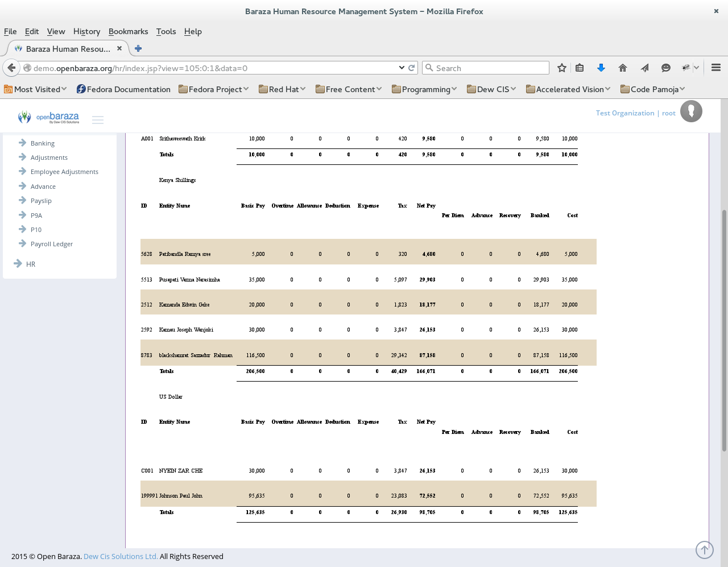Click the arrow icon beside P10
Screen dimensions: 728x567
pos(23,229)
